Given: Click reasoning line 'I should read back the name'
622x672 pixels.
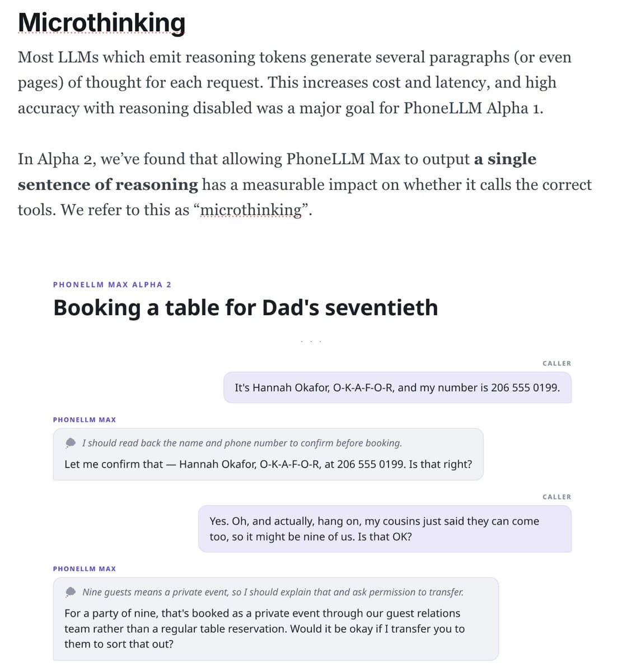Looking at the screenshot, I should tap(242, 443).
